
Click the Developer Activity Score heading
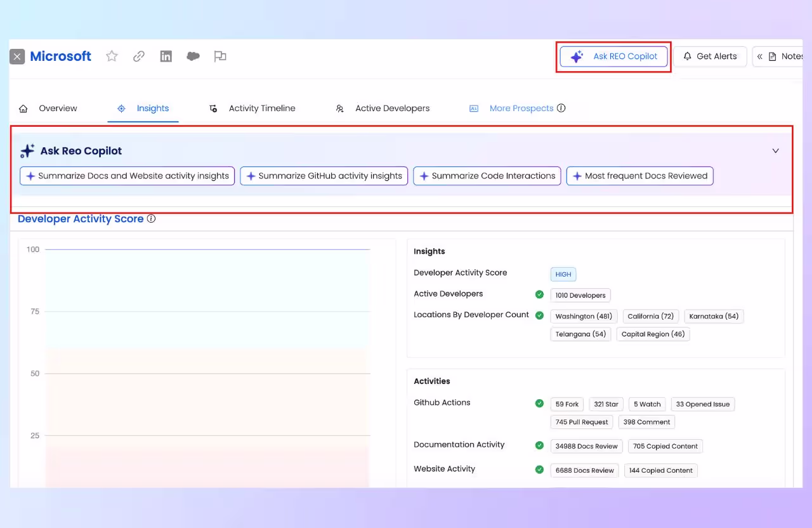pos(81,219)
